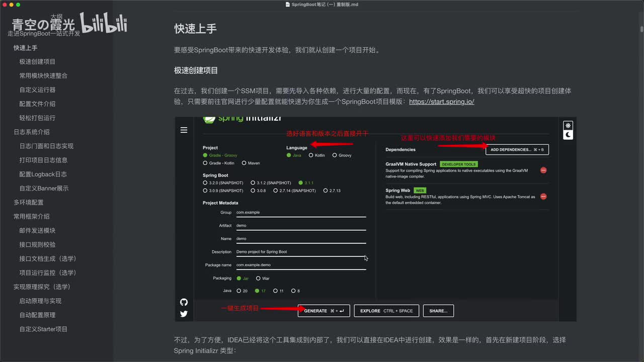The width and height of the screenshot is (644, 362).
Task: Select Java version 8
Action: [295, 291]
